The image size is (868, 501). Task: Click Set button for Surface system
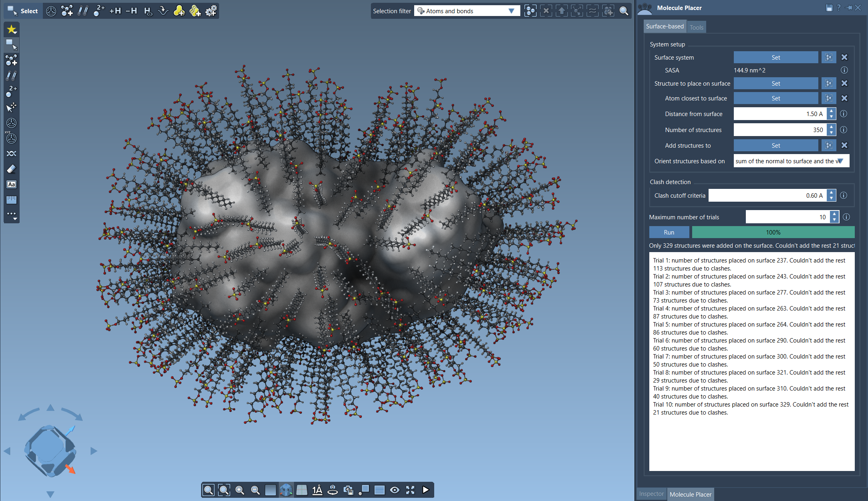(x=775, y=57)
